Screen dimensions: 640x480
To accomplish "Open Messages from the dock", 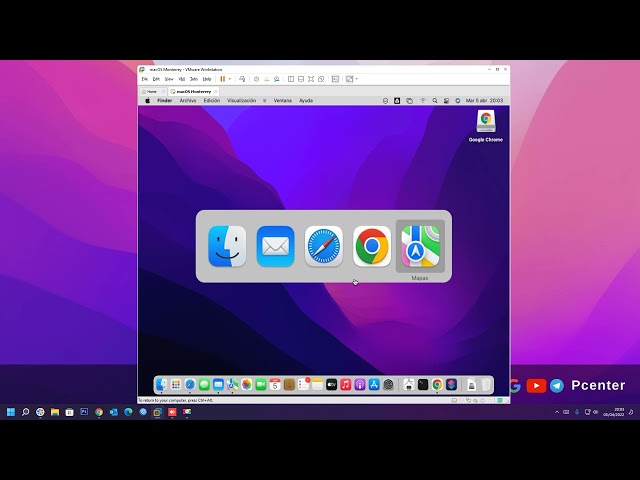I will (x=204, y=384).
